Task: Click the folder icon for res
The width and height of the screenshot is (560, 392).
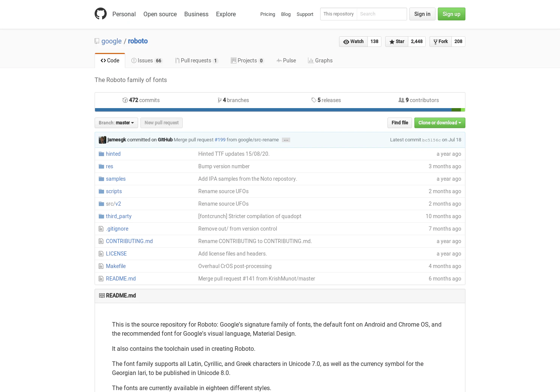Action: (101, 166)
